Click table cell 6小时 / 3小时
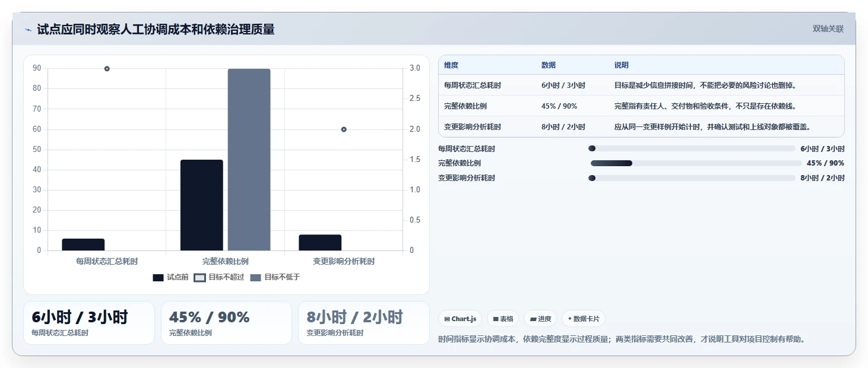The image size is (868, 368). (563, 85)
